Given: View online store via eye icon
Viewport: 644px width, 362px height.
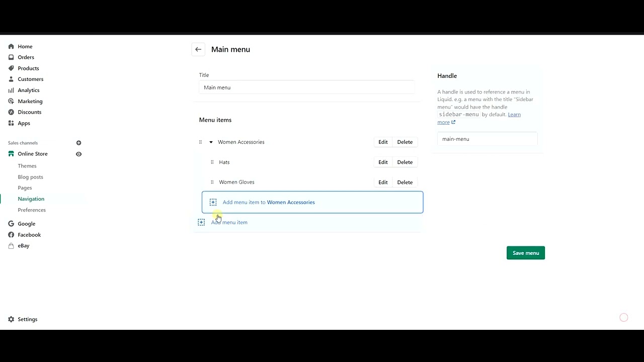Looking at the screenshot, I should (78, 154).
